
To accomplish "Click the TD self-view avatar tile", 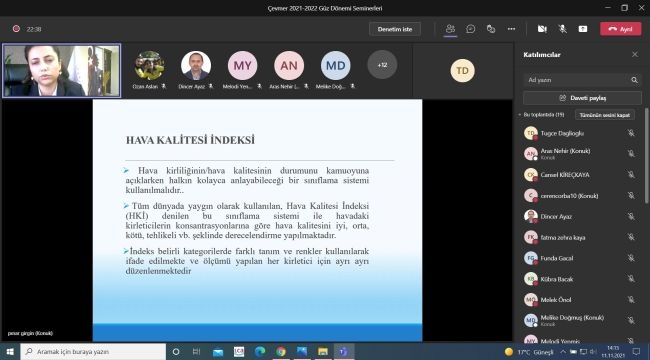I will coord(462,71).
